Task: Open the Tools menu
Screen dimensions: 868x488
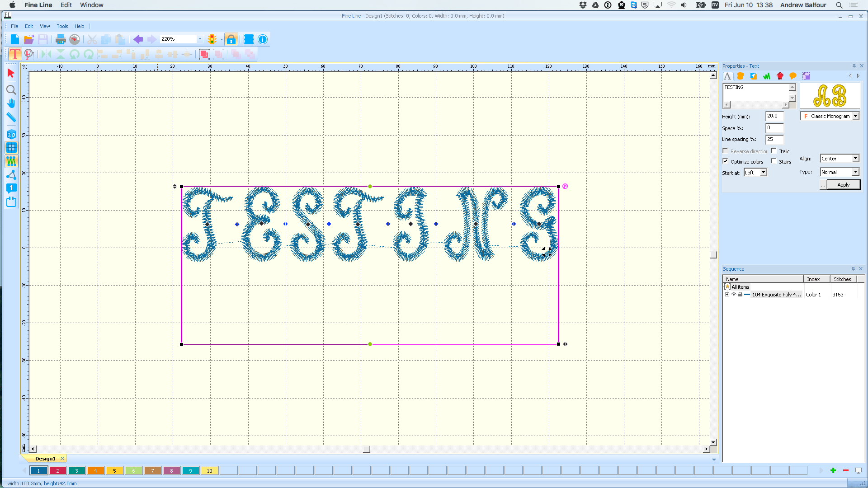Action: pos(62,26)
